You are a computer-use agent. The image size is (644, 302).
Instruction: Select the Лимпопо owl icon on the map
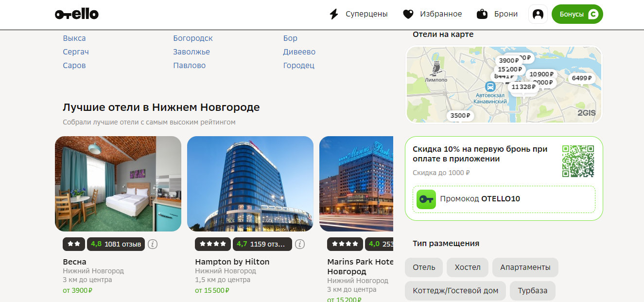tap(436, 68)
